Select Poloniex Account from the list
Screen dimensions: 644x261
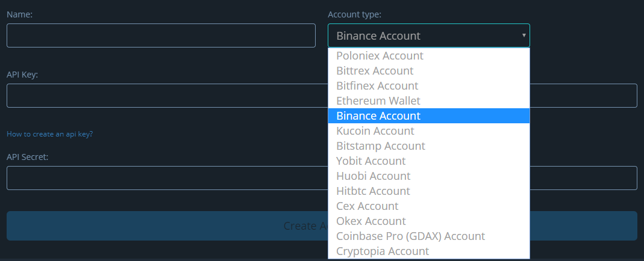coord(429,56)
